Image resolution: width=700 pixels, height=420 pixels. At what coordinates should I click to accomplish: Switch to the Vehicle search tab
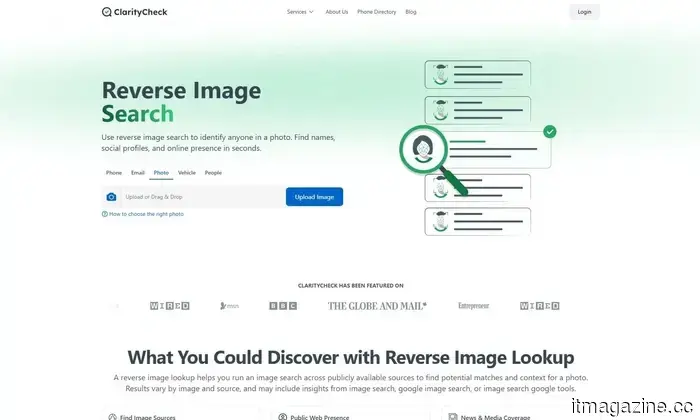187,173
